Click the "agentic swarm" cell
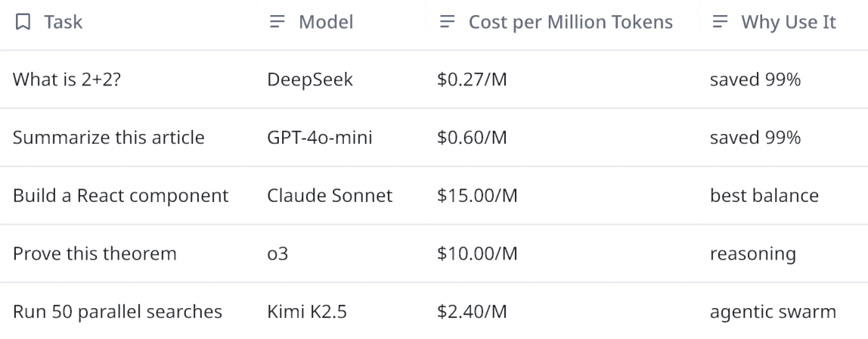Image resolution: width=868 pixels, height=339 pixels. tap(773, 311)
